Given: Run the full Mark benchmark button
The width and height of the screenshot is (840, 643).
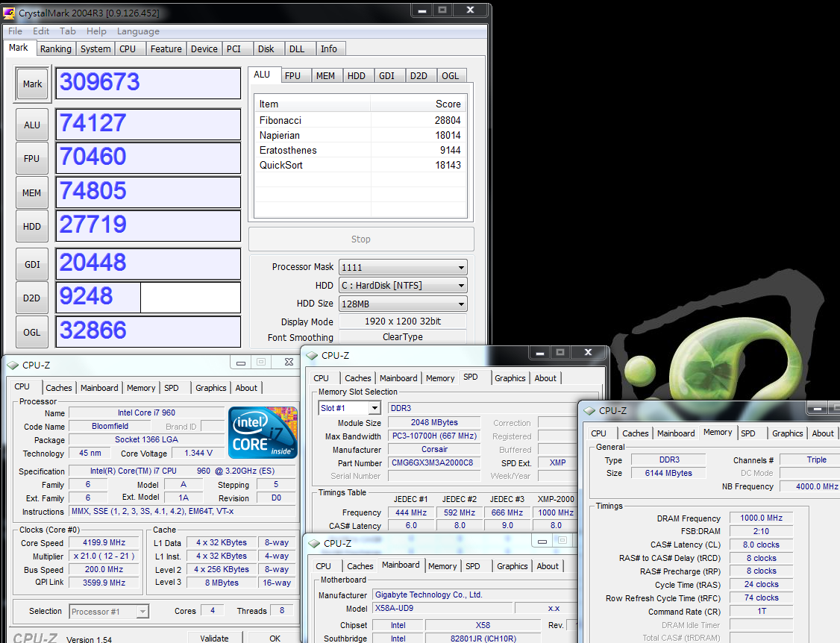Looking at the screenshot, I should [x=32, y=84].
